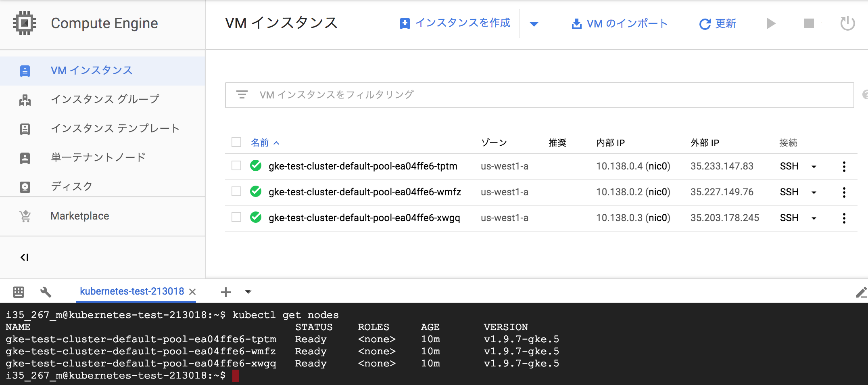
Task: Open SSH options dropdown for wmfz instance
Action: [x=814, y=192]
